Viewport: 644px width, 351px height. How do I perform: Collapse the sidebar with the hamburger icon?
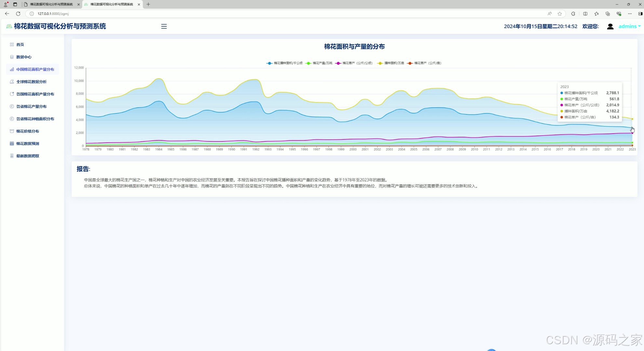click(x=164, y=26)
